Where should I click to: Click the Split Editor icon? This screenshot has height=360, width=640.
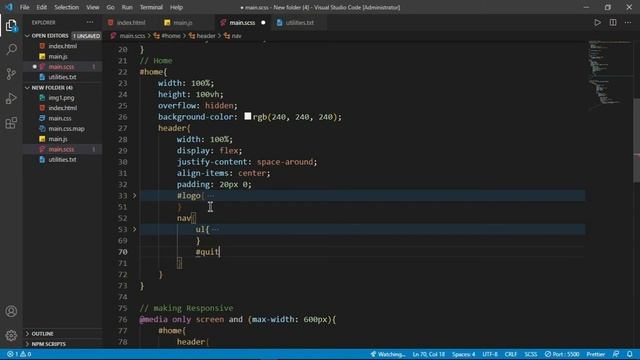pos(613,22)
